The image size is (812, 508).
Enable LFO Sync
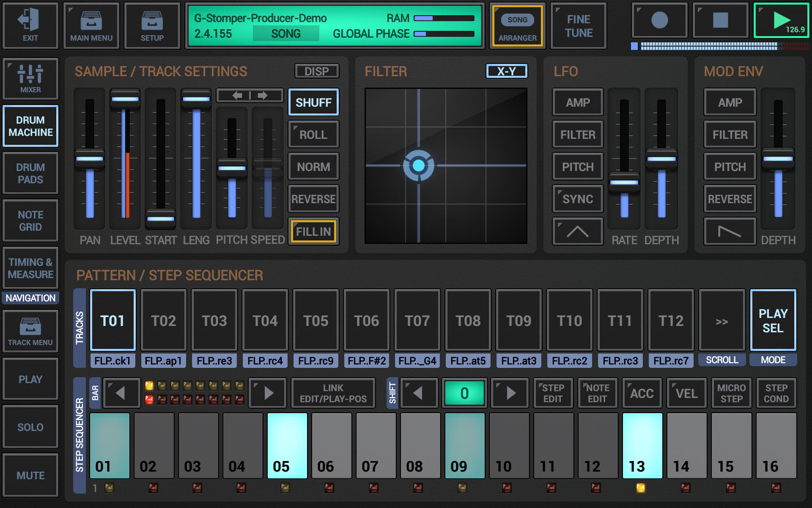point(577,199)
